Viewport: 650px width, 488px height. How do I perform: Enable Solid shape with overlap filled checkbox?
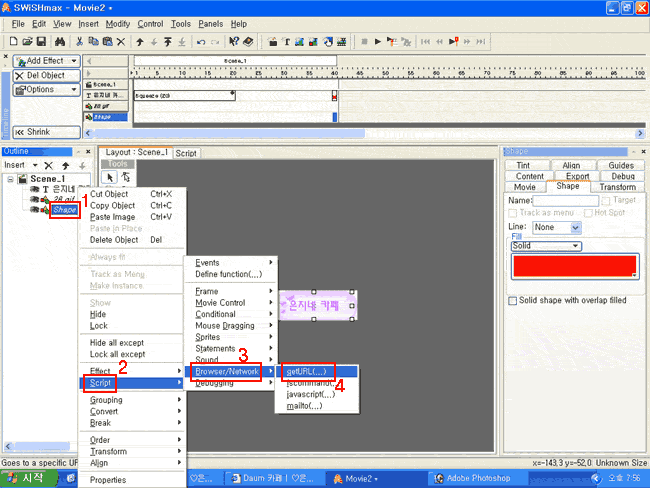[513, 301]
